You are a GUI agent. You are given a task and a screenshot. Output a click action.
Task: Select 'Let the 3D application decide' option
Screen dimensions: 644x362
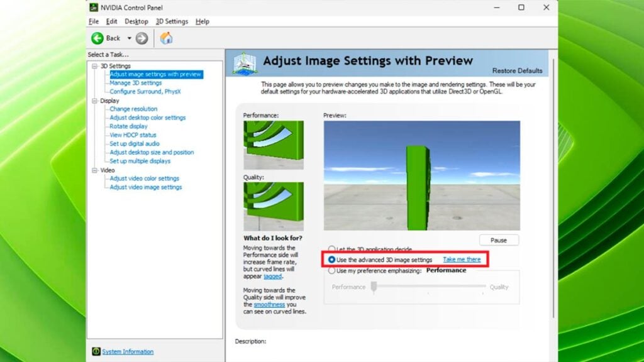click(332, 250)
